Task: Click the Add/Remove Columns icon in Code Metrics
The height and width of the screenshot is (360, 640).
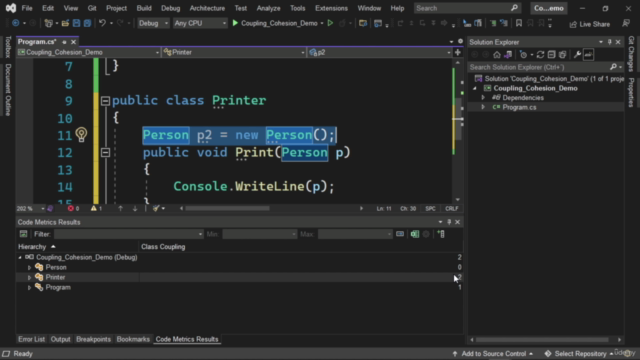Action: (x=441, y=234)
